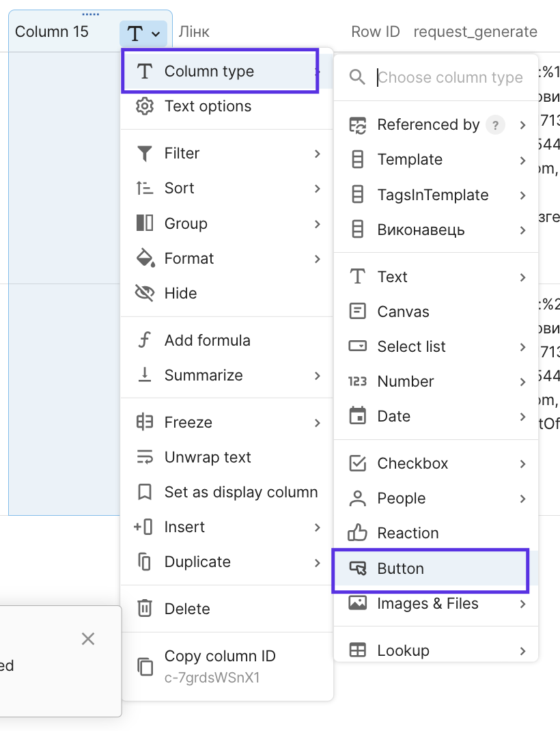The height and width of the screenshot is (731, 560).
Task: Hide the column with the Hide option
Action: coord(180,293)
